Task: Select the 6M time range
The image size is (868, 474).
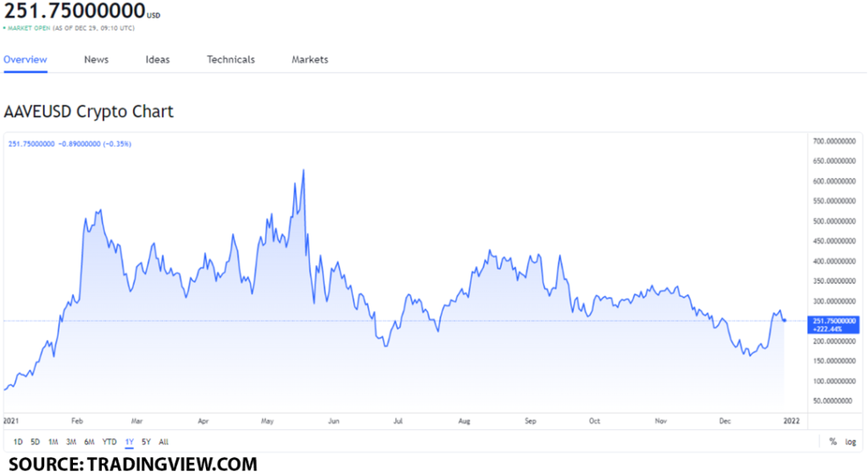Action: click(x=89, y=442)
